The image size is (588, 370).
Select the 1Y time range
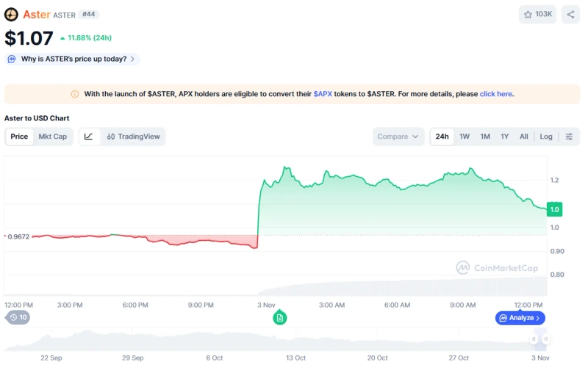[504, 137]
